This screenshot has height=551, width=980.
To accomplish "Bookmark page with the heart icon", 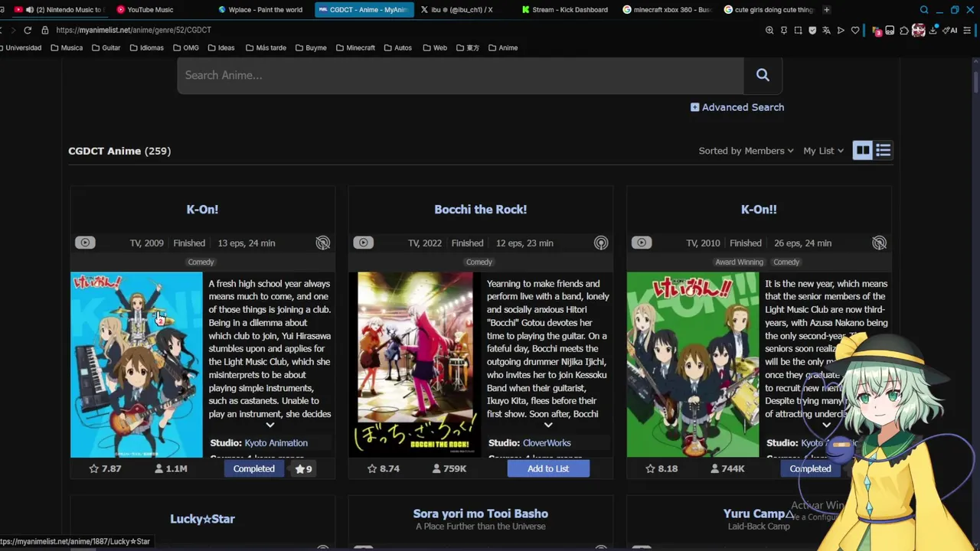I will (x=855, y=31).
